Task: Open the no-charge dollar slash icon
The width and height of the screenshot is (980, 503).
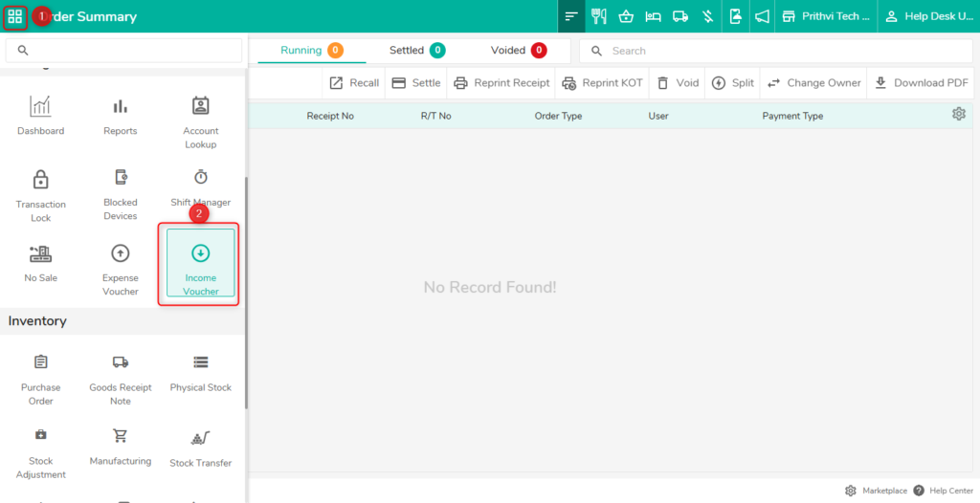Action: point(707,16)
